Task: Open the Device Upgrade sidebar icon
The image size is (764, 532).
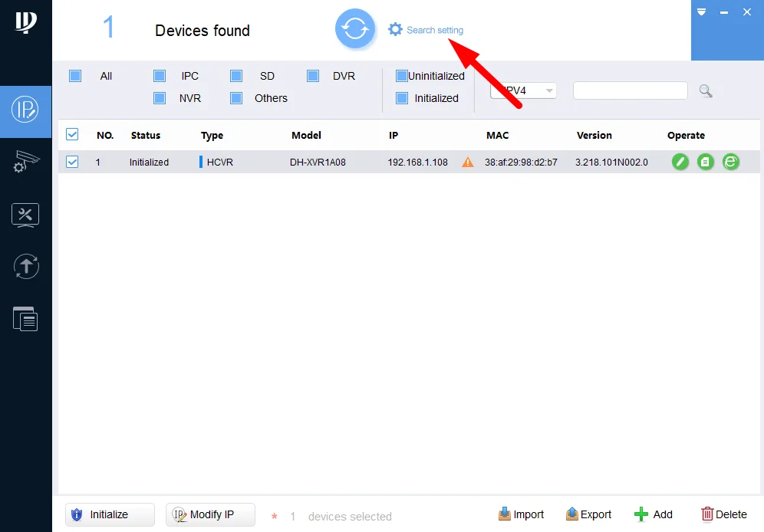Action: (x=26, y=266)
